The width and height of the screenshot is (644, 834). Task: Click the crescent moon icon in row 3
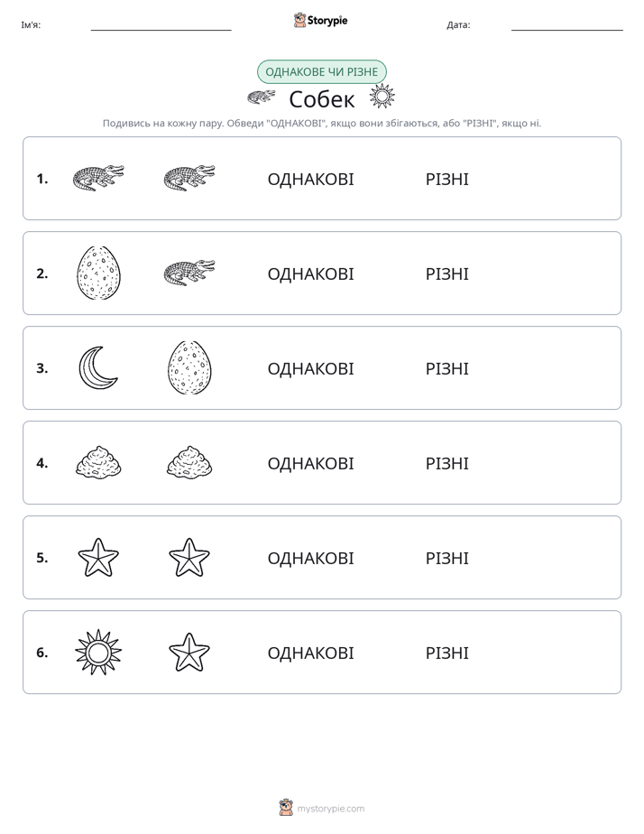(97, 367)
